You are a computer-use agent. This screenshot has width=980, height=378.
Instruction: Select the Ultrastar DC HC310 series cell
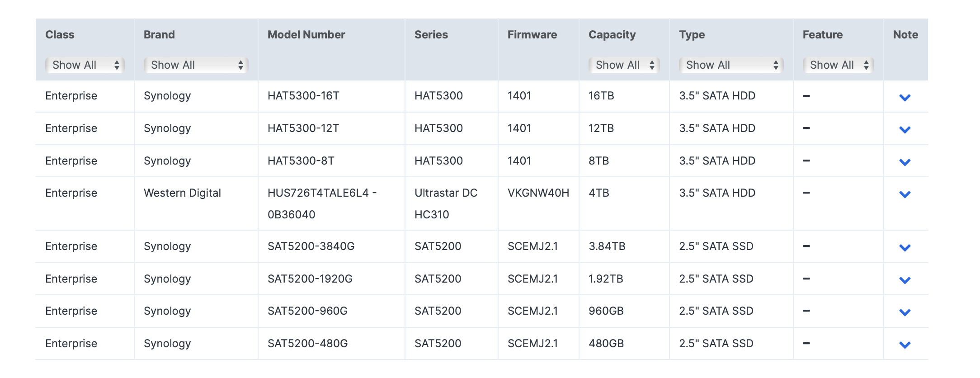[446, 203]
